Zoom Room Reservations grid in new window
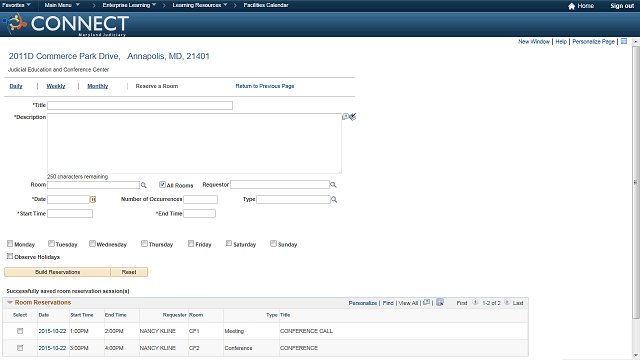 (427, 302)
